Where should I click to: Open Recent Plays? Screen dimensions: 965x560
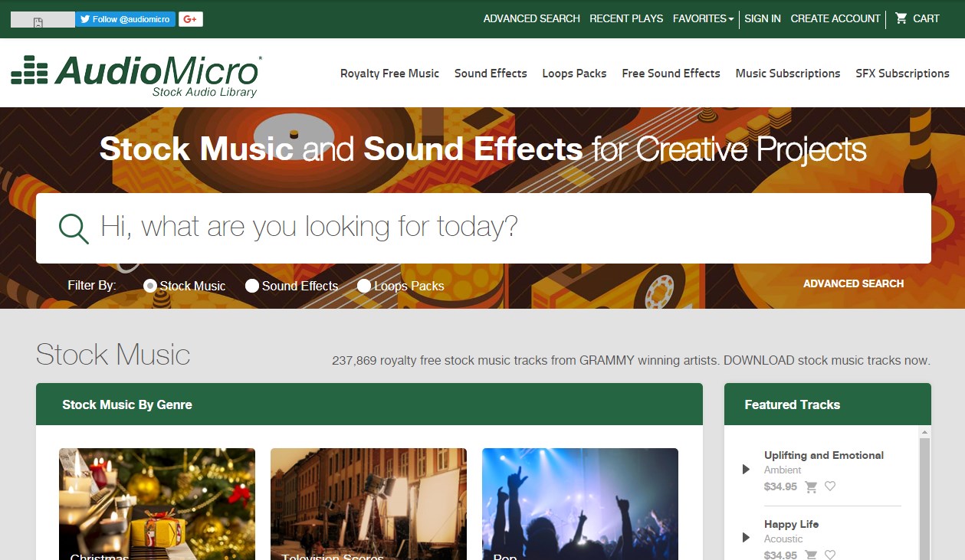626,18
